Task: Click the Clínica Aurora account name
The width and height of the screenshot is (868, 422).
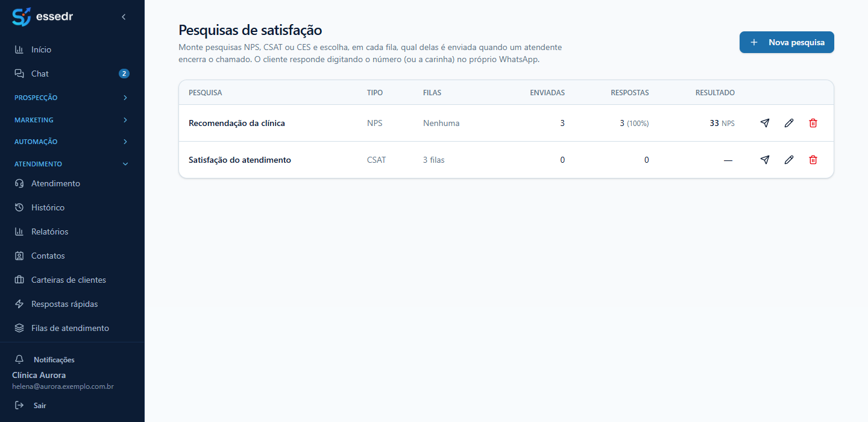Action: [x=39, y=375]
